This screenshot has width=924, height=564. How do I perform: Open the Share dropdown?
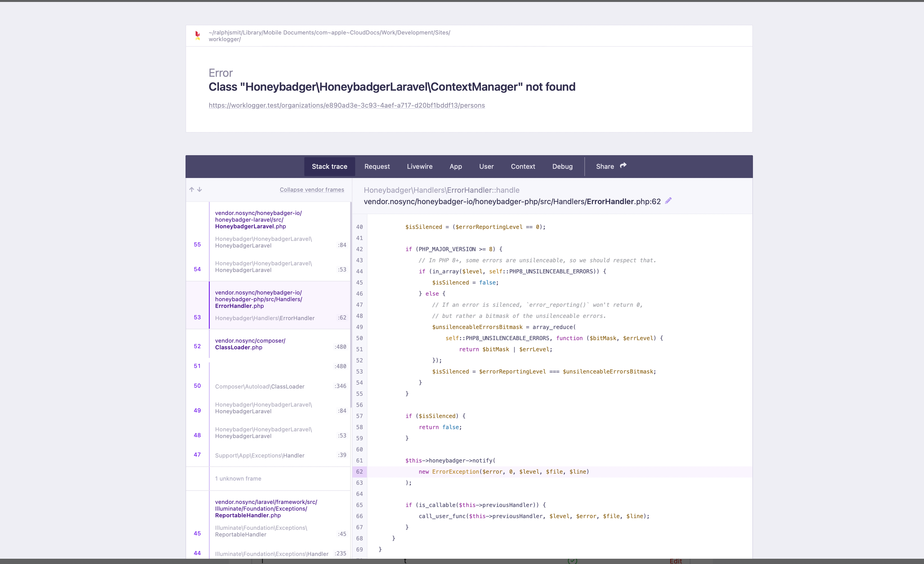[605, 167]
